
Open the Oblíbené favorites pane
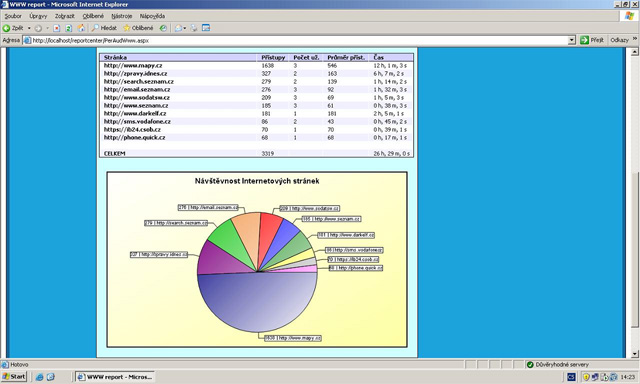[x=138, y=28]
